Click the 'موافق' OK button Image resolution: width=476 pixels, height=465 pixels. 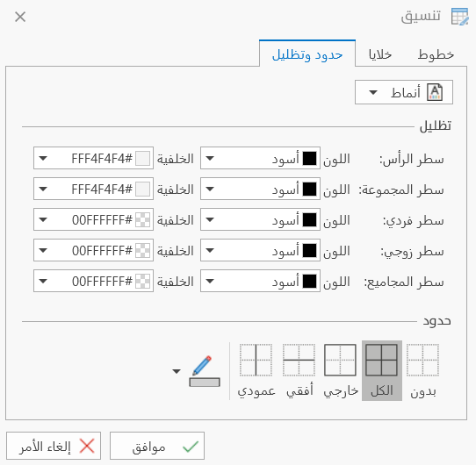[157, 446]
